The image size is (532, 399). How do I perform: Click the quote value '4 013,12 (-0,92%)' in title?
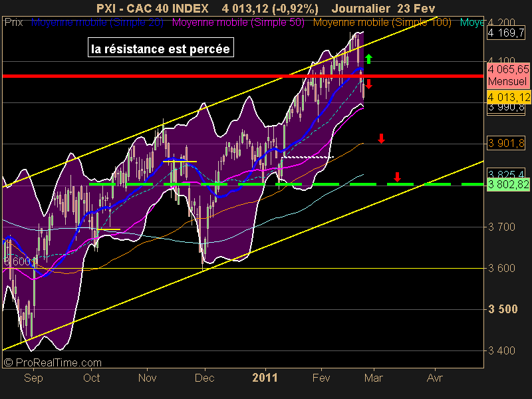(x=270, y=8)
